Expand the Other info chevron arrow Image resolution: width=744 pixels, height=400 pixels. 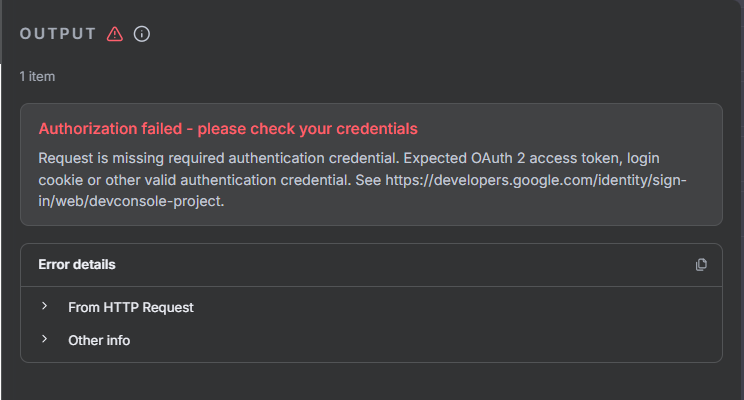[x=45, y=340]
